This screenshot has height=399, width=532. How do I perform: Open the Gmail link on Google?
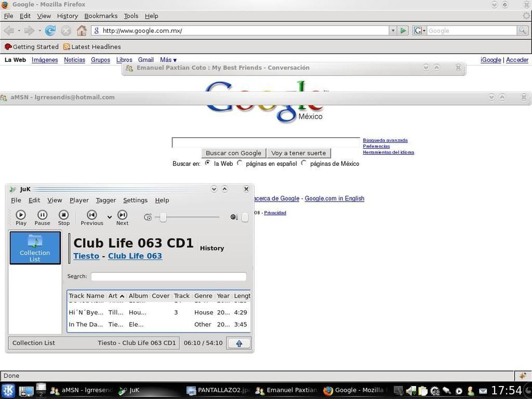[x=146, y=60]
